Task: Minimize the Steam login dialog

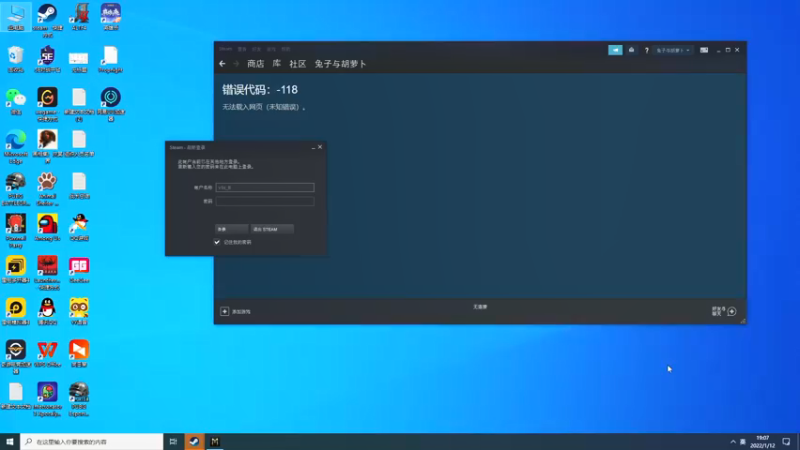Action: [x=313, y=147]
